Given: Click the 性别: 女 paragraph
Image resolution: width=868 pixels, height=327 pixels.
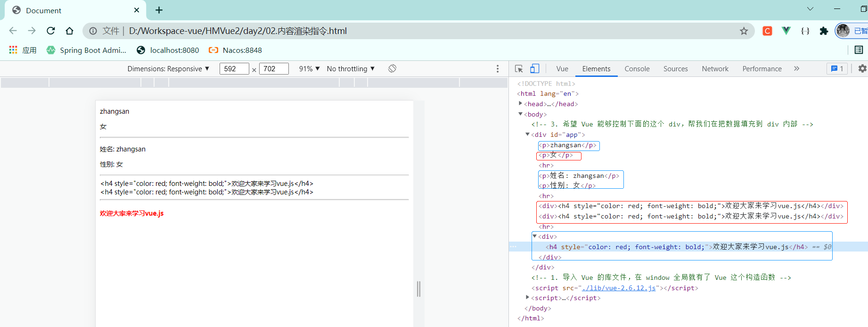Looking at the screenshot, I should point(111,164).
